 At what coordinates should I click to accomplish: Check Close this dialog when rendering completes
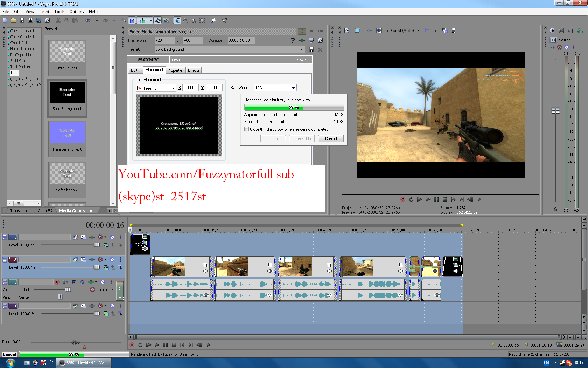(x=247, y=129)
